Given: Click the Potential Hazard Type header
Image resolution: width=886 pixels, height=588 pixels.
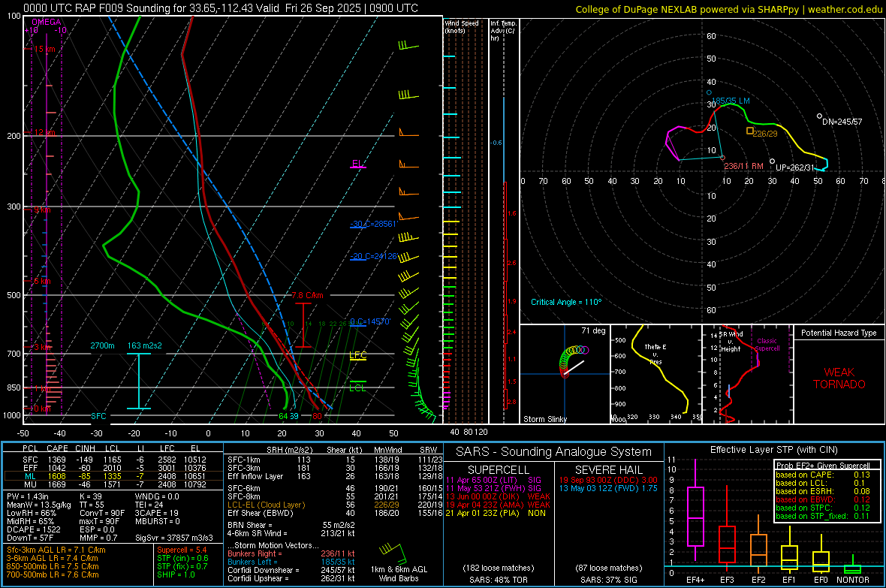Looking at the screenshot, I should 839,333.
